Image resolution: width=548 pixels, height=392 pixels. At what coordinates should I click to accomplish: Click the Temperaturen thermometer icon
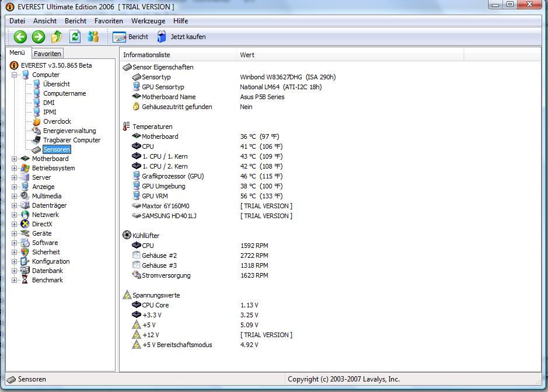[127, 127]
